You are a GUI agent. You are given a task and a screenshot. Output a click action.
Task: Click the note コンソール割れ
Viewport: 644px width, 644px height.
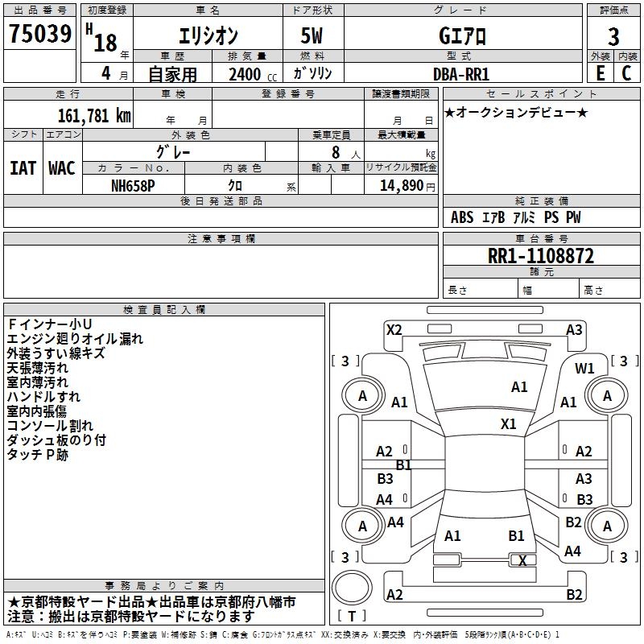[50, 426]
